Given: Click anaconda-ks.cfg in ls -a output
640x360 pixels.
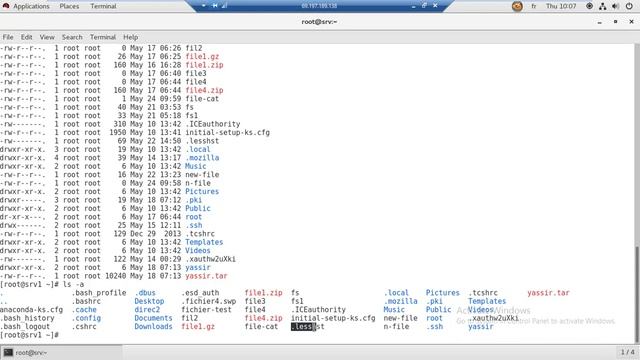Looking at the screenshot, I should (x=31, y=310).
